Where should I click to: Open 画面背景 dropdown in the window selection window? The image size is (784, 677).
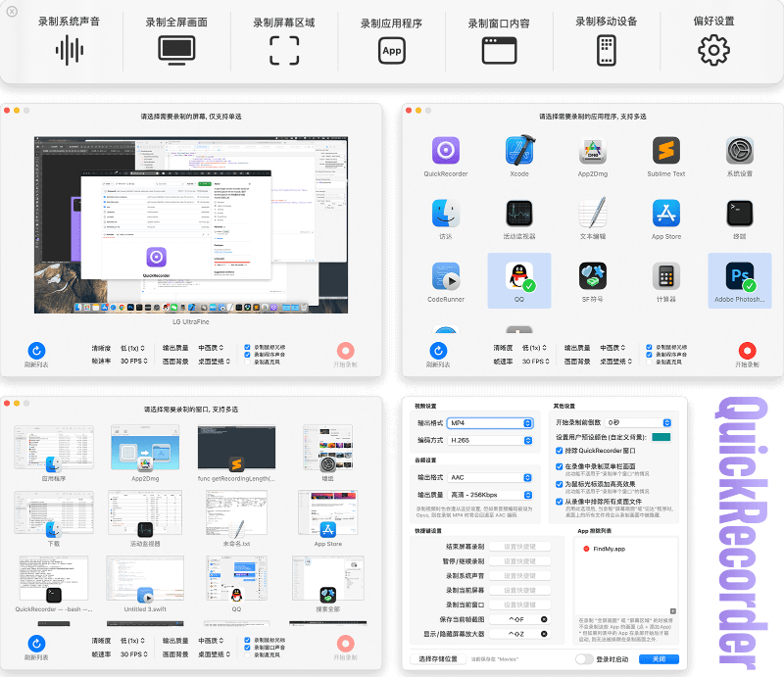click(x=214, y=654)
